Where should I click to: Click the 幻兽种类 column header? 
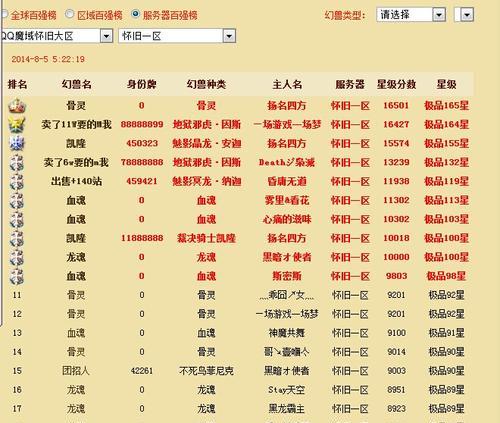click(206, 84)
